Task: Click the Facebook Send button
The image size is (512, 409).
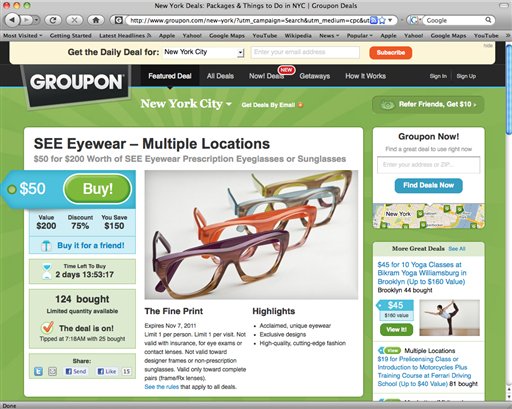Action: point(76,371)
